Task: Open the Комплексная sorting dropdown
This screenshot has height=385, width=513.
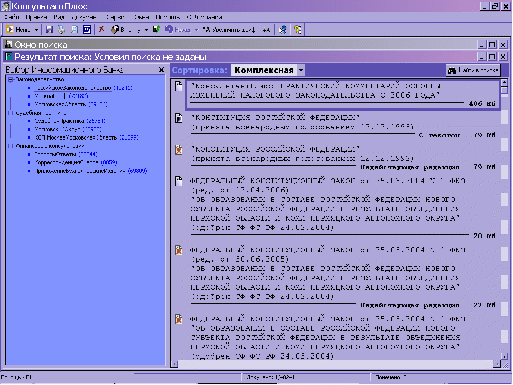Action: [x=301, y=70]
